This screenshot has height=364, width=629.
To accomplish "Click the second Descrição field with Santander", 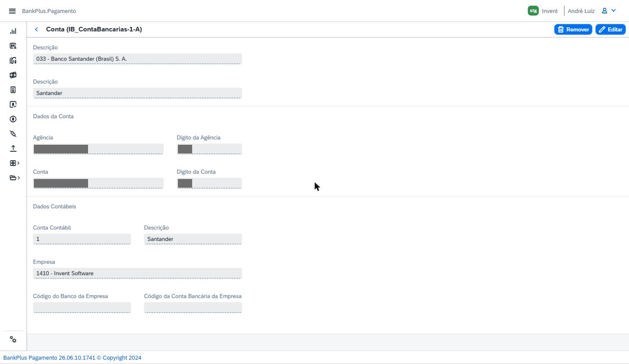I will coord(138,93).
